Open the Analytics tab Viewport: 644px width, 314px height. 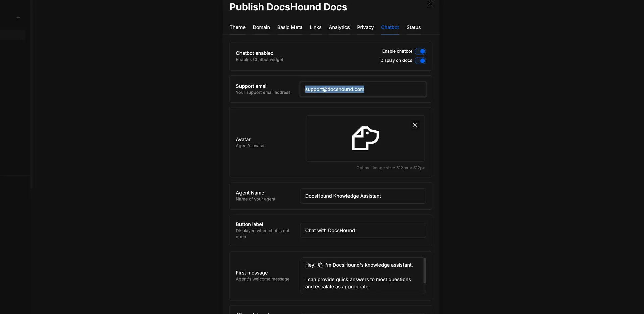[x=339, y=27]
